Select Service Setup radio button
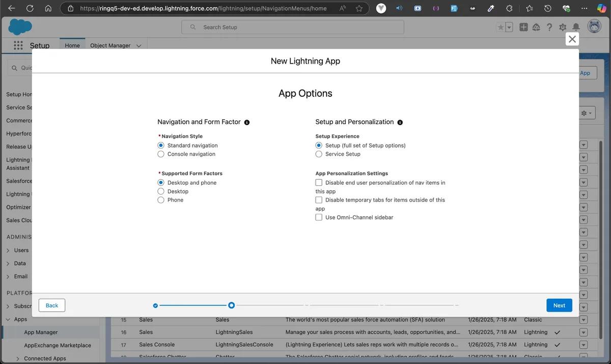This screenshot has width=611, height=364. pos(319,154)
